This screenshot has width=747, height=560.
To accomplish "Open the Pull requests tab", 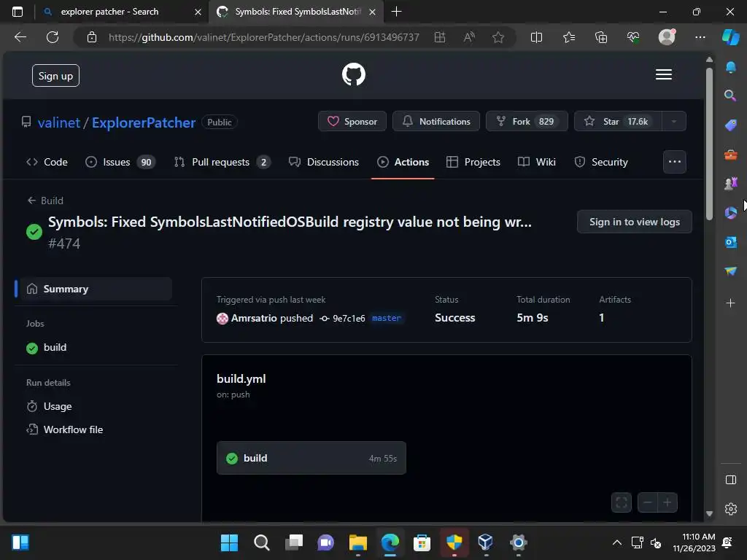I will (x=222, y=162).
